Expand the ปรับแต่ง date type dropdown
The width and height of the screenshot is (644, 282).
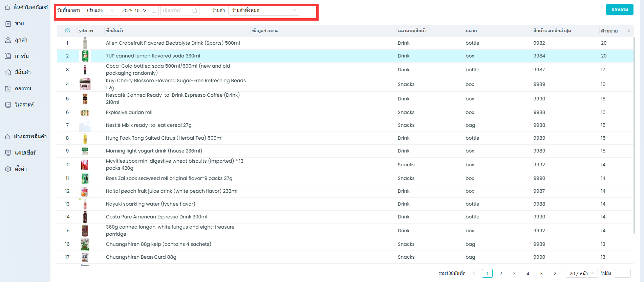pyautogui.click(x=101, y=10)
